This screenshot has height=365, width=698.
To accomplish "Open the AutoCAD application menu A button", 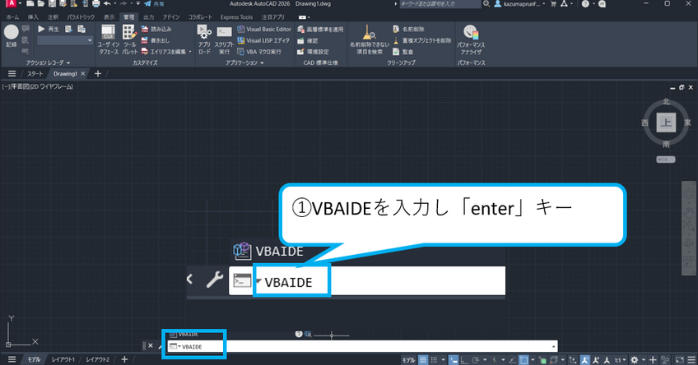I will (x=11, y=4).
